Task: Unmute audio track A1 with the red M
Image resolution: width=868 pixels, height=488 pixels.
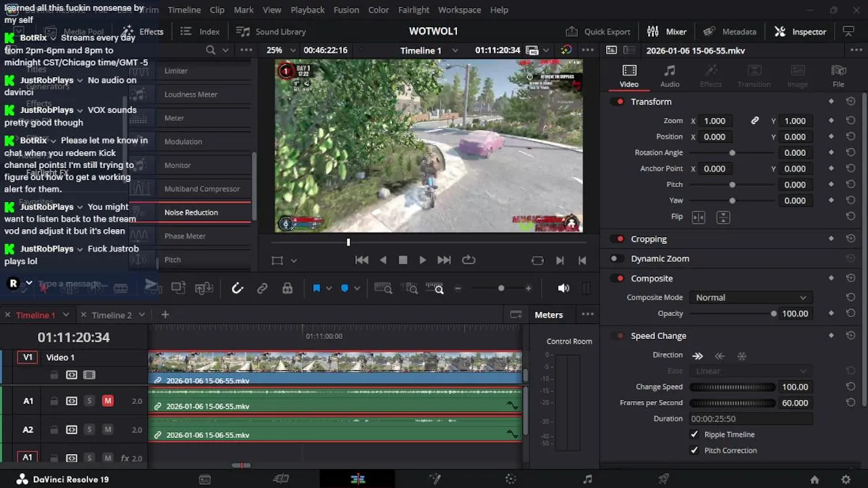Action: click(x=108, y=401)
